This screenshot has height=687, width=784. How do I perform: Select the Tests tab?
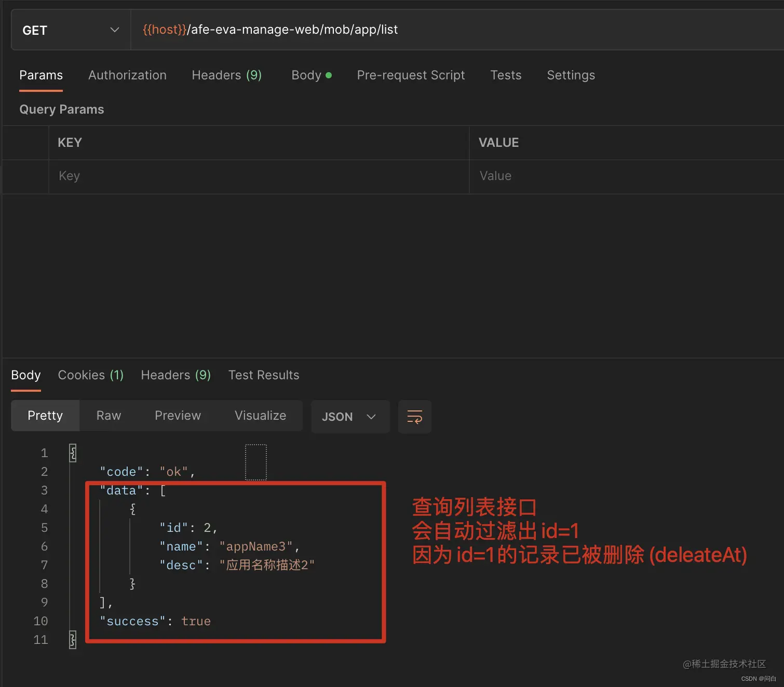(505, 75)
